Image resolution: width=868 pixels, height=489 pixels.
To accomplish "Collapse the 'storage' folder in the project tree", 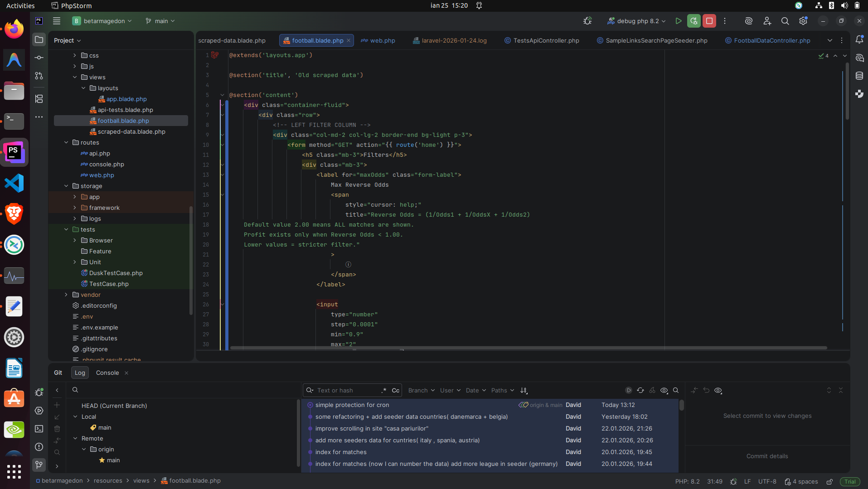I will (x=66, y=186).
